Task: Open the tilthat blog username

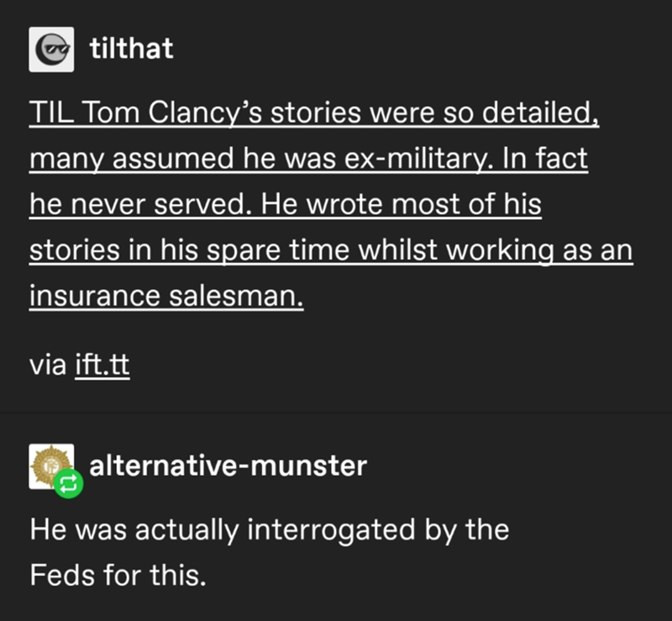Action: point(131,48)
